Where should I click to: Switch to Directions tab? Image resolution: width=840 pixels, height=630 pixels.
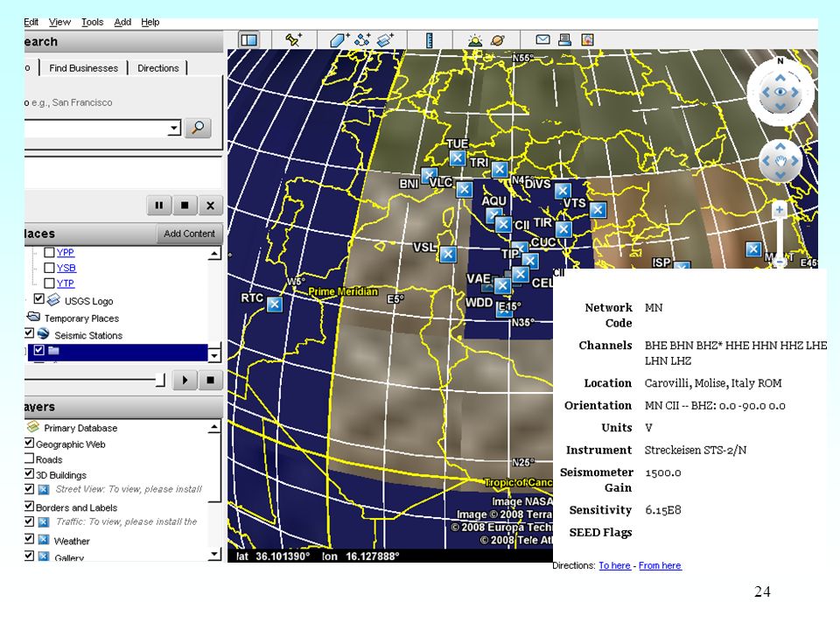158,68
